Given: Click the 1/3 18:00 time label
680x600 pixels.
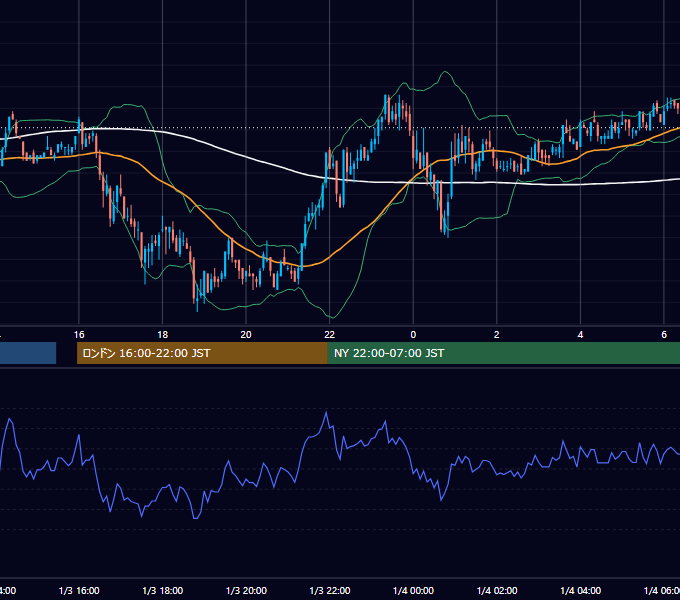Looking at the screenshot, I should (163, 590).
